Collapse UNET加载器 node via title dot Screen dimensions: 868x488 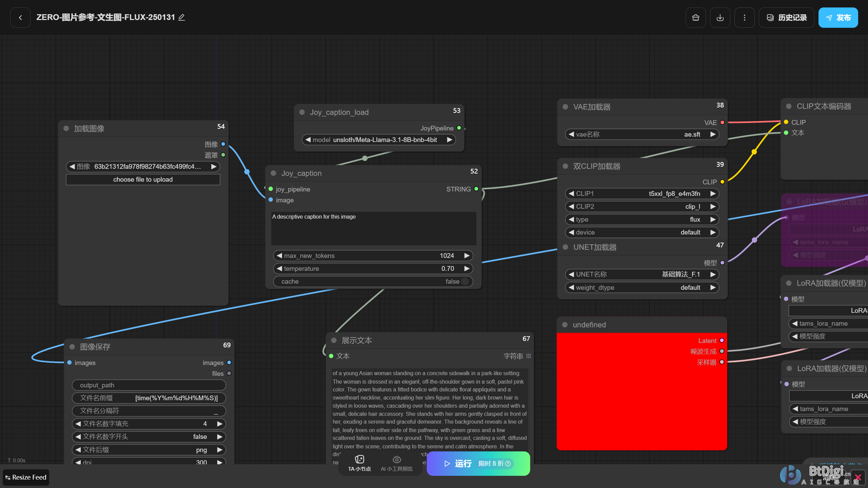click(565, 247)
